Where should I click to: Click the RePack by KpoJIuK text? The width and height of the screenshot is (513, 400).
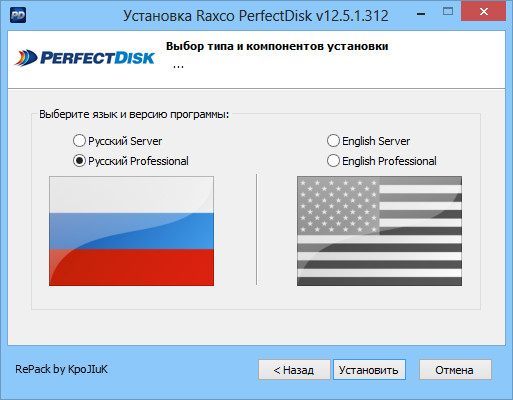click(x=61, y=369)
